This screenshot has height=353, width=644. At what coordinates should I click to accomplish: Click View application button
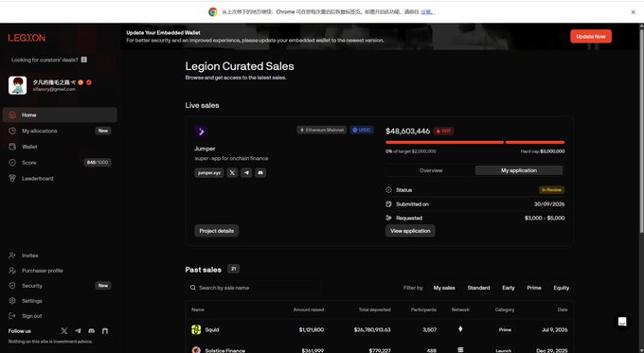(x=410, y=231)
